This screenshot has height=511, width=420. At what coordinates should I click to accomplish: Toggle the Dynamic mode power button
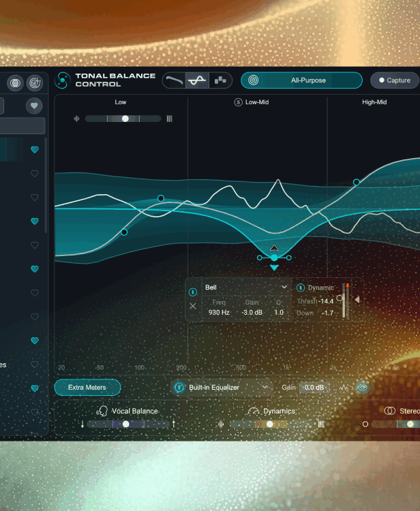coord(300,288)
